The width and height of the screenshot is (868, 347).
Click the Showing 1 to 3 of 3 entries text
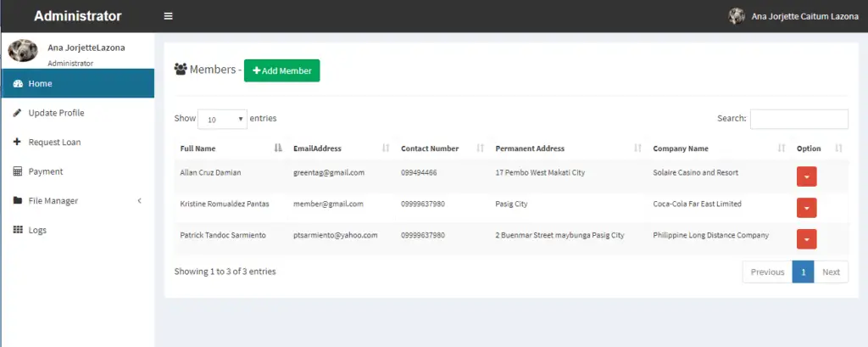pyautogui.click(x=225, y=271)
